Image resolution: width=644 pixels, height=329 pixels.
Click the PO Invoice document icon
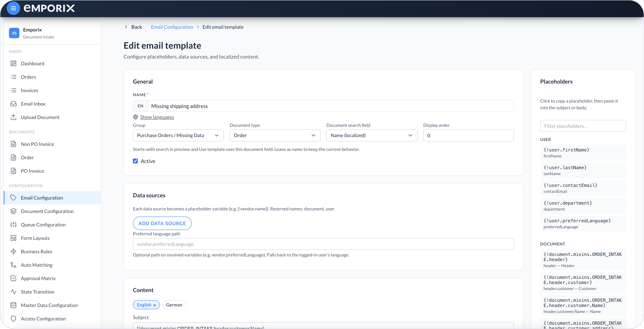pos(13,171)
